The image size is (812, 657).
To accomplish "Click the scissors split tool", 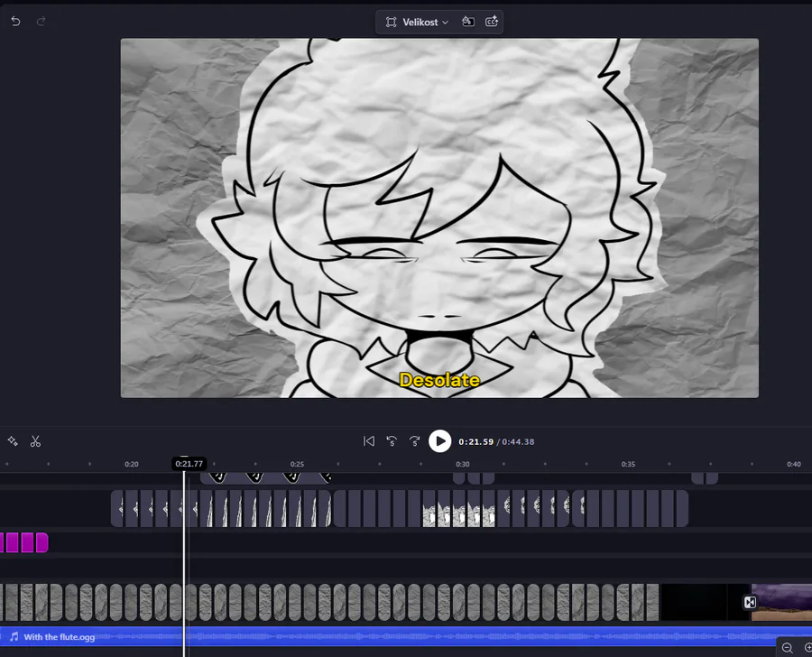I will [x=35, y=441].
